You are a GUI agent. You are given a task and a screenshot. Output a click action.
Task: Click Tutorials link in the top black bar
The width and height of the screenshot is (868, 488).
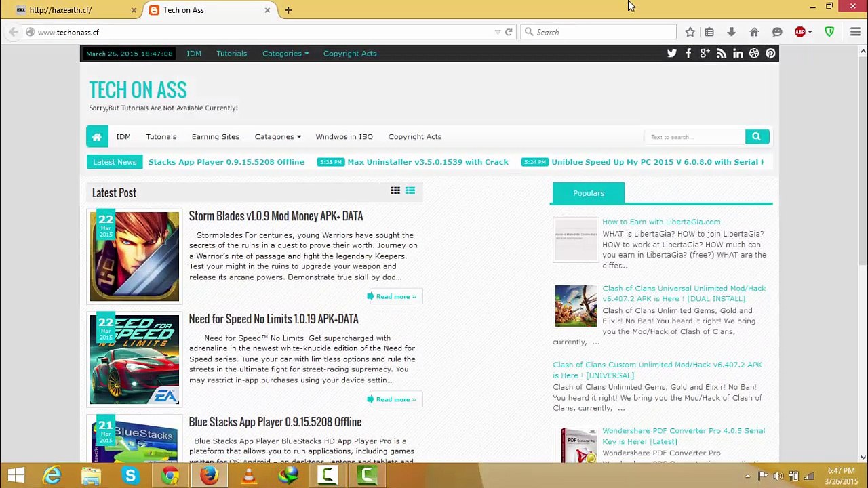pyautogui.click(x=231, y=54)
